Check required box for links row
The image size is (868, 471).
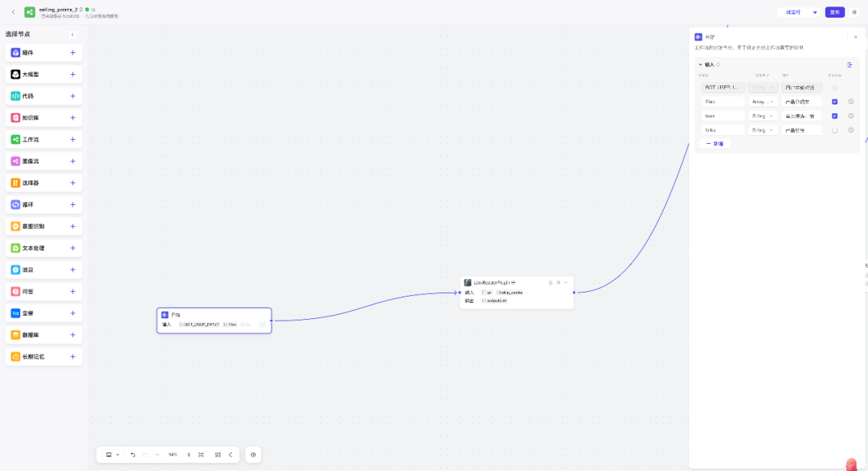point(835,131)
